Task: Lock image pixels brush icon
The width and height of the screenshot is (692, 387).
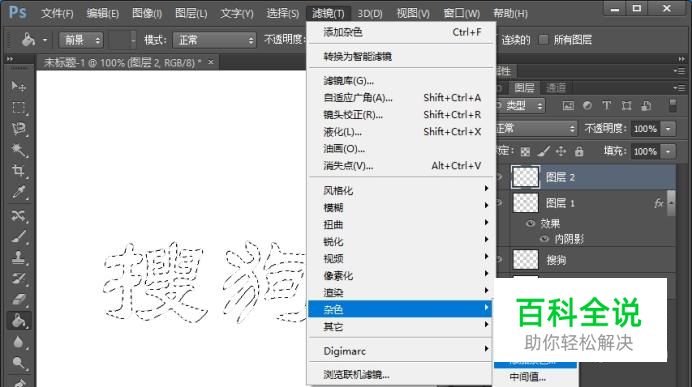Action: (543, 152)
